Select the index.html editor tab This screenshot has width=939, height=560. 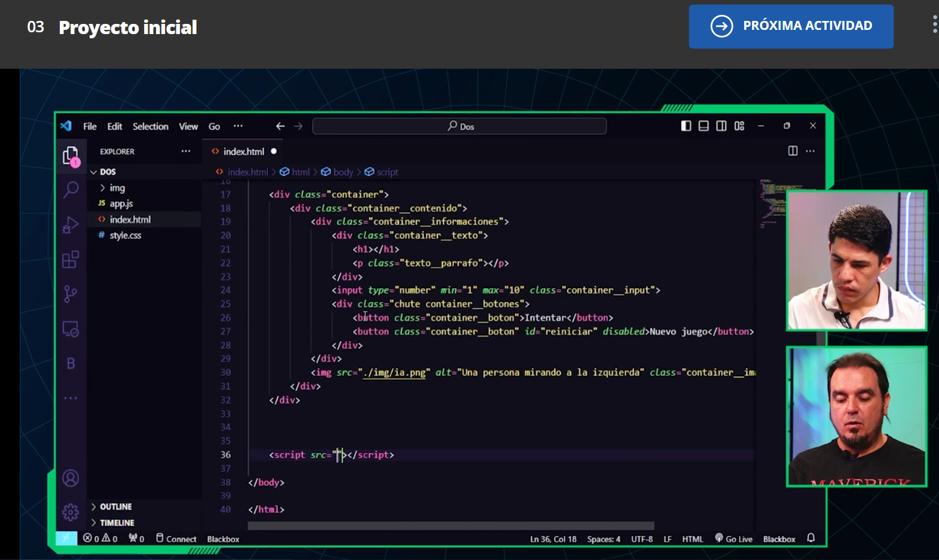pyautogui.click(x=244, y=151)
